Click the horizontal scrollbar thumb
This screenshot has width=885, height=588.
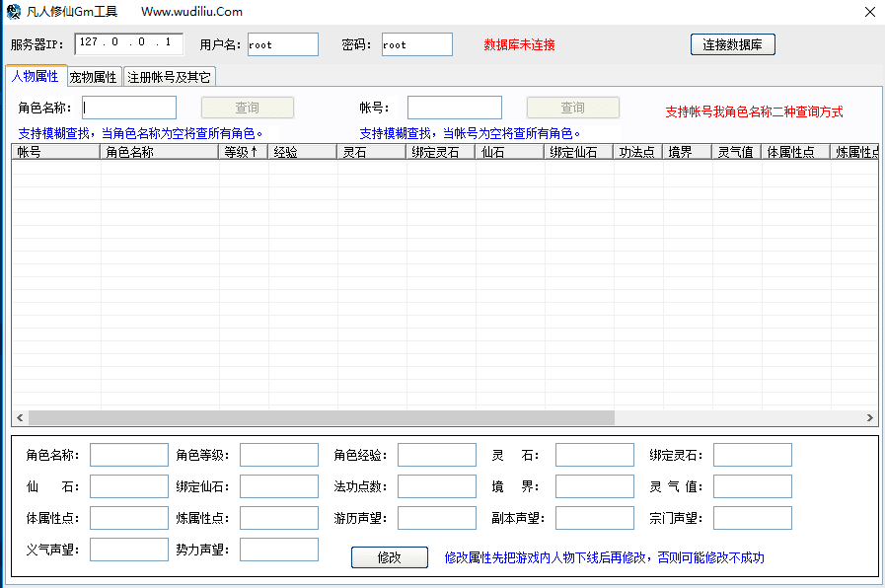click(322, 417)
